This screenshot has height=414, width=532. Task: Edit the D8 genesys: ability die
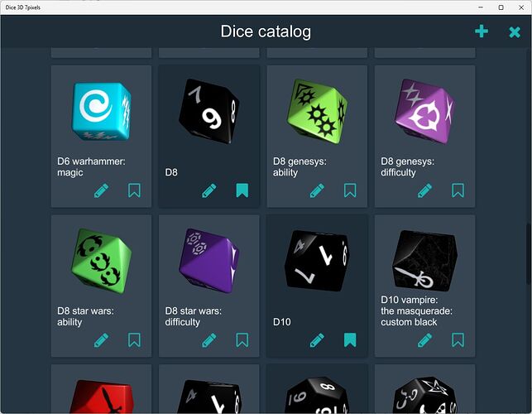317,190
